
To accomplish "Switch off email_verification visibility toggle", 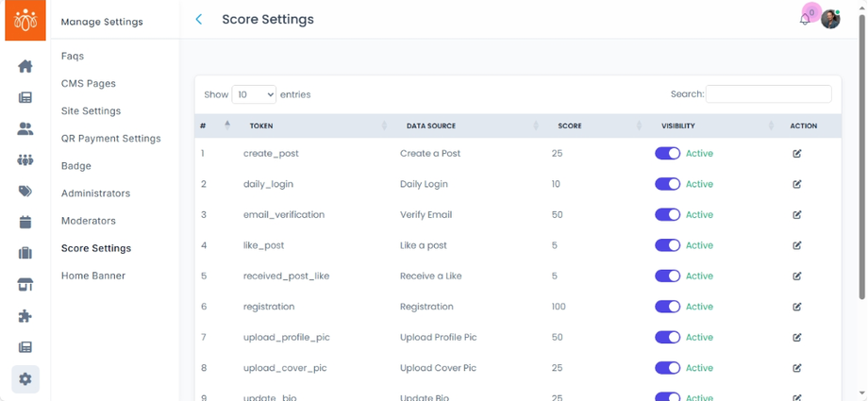I will 667,214.
